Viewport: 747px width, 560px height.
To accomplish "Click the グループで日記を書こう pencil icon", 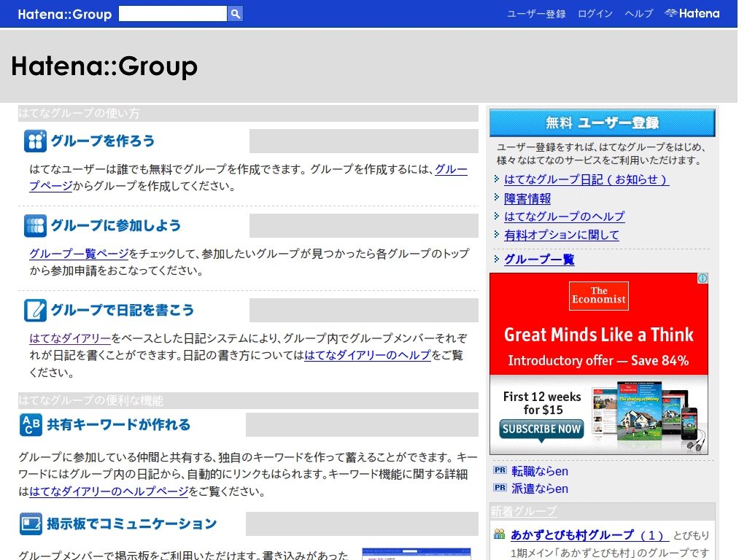I will (35, 311).
